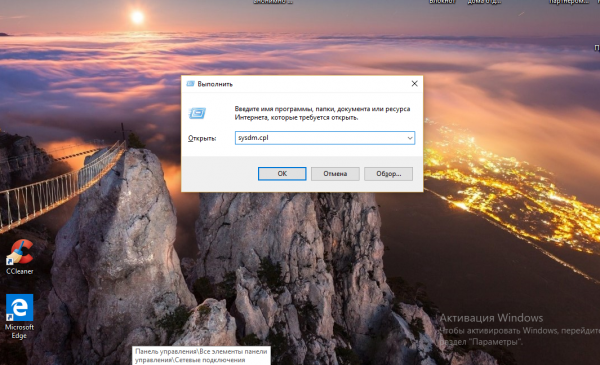The width and height of the screenshot is (600, 365).
Task: Click the Выполнить title bar text
Action: [215, 84]
